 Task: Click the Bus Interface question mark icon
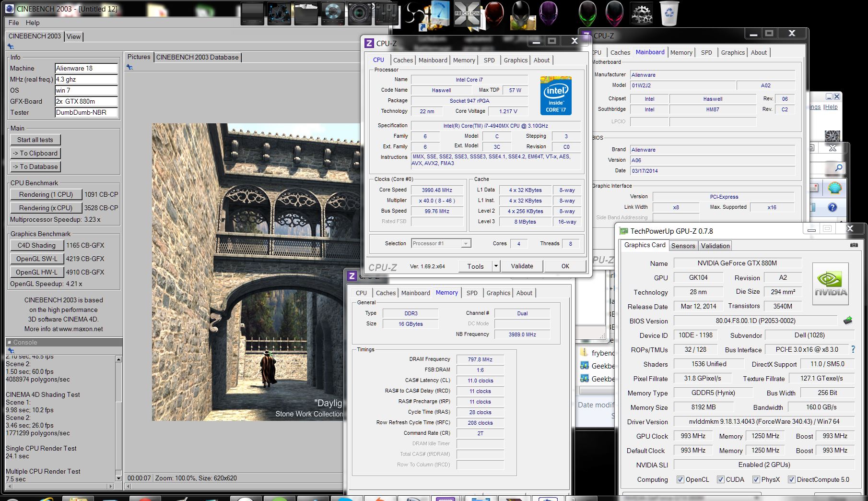[853, 349]
